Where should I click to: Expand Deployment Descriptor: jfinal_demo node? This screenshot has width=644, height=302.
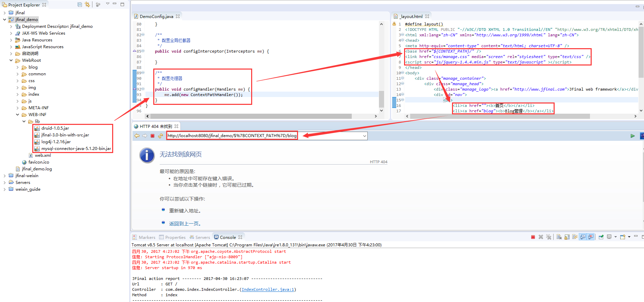coord(11,26)
